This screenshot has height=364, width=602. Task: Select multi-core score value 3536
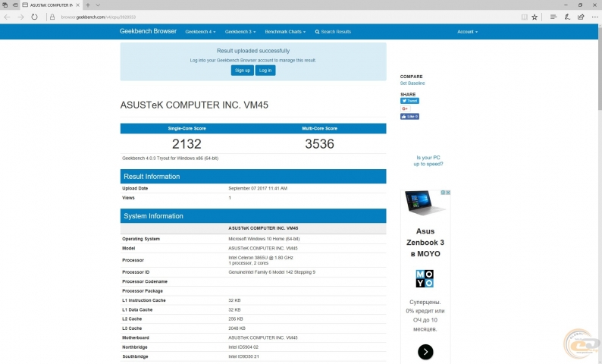(319, 143)
